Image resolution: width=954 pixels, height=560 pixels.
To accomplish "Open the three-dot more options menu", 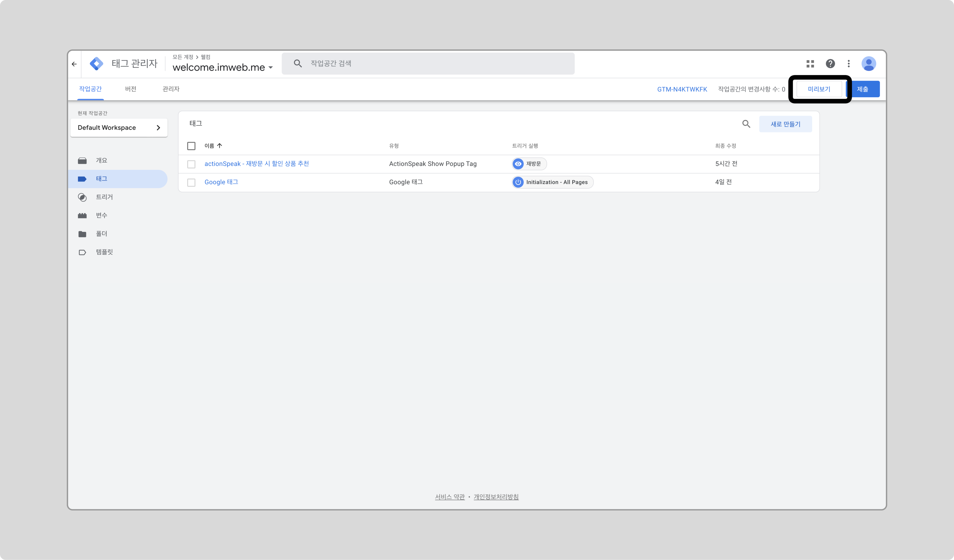I will (848, 64).
